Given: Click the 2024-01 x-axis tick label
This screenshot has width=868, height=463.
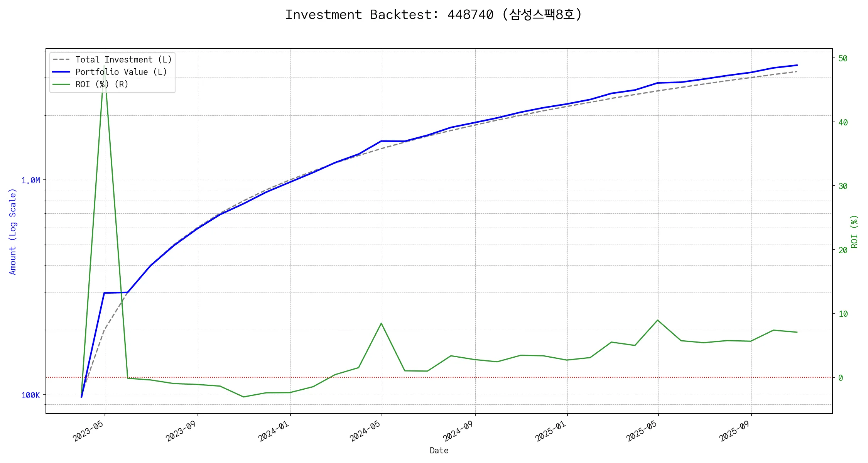Looking at the screenshot, I should (x=274, y=431).
